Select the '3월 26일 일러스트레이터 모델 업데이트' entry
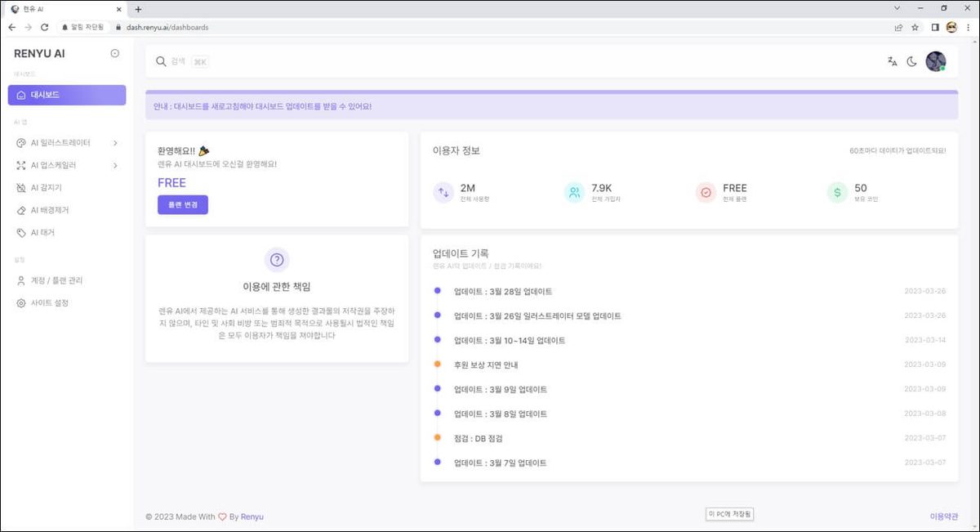Viewport: 980px width, 532px height. pos(537,316)
